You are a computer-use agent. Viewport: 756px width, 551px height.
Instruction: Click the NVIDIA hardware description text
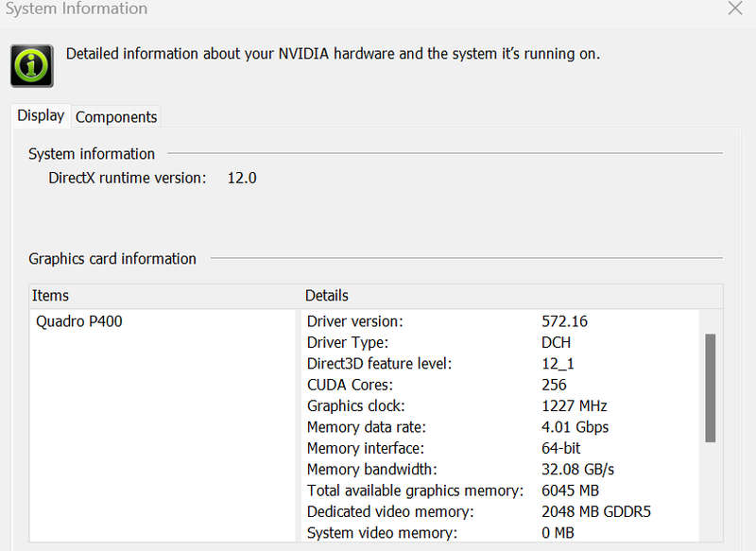pos(333,54)
